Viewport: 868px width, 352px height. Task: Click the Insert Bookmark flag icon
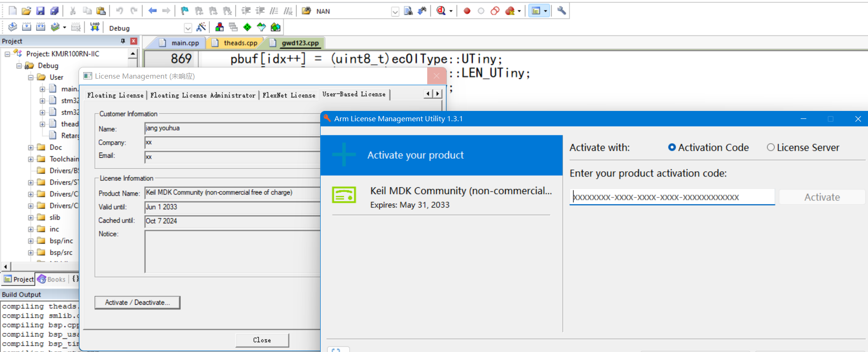185,11
